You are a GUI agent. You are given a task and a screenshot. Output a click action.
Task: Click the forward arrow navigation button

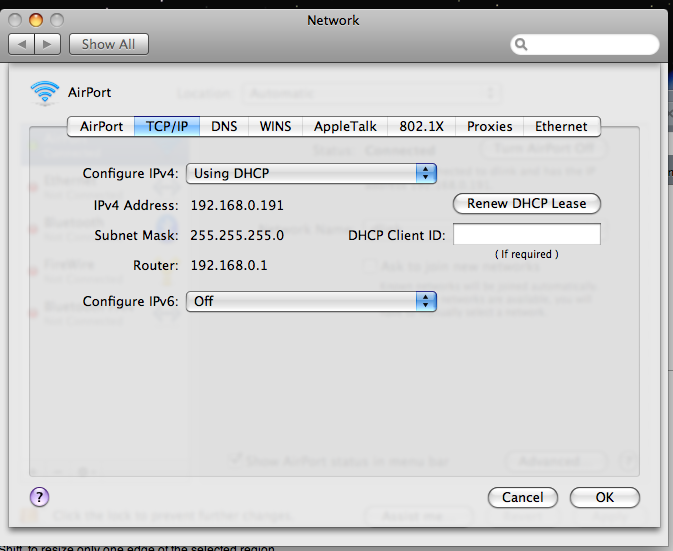(48, 44)
